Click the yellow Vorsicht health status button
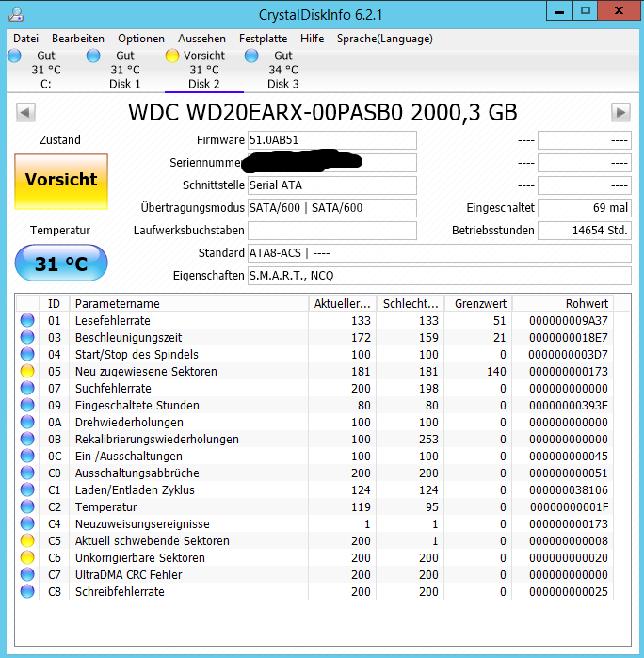Image resolution: width=644 pixels, height=658 pixels. pyautogui.click(x=61, y=182)
